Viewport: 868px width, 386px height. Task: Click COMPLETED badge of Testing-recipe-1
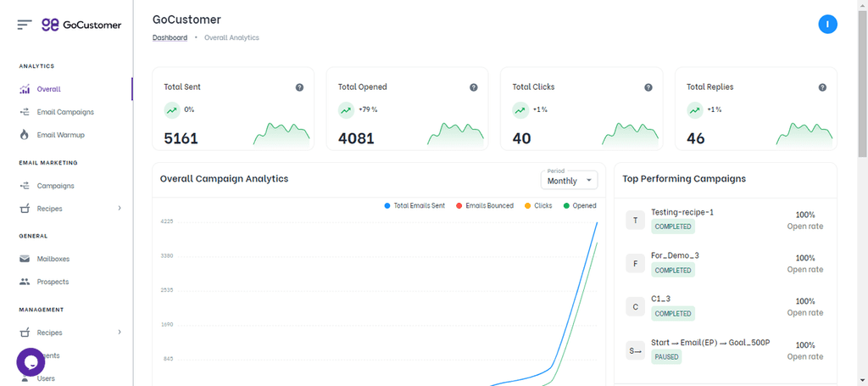(x=673, y=227)
